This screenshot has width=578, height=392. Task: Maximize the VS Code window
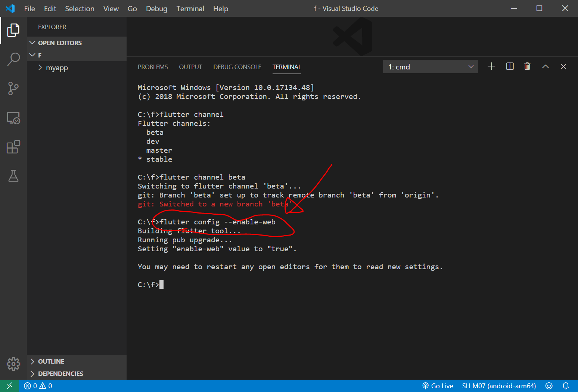pyautogui.click(x=539, y=8)
